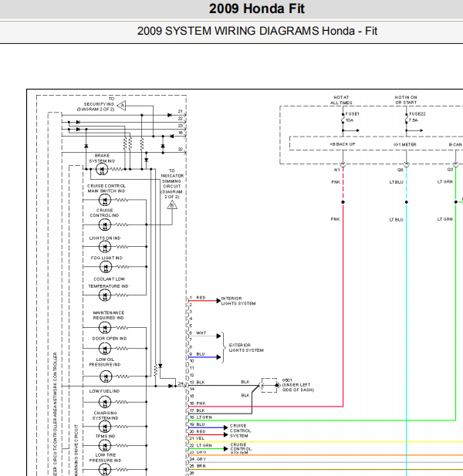This screenshot has width=463, height=476.
Task: Click the Low Fuel IND LED symbol
Action: tap(105, 402)
